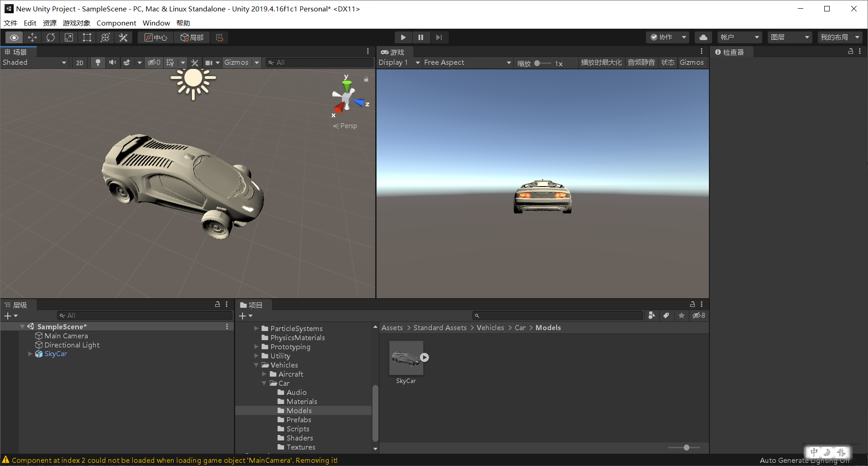Open the 资源 assets menu

49,23
